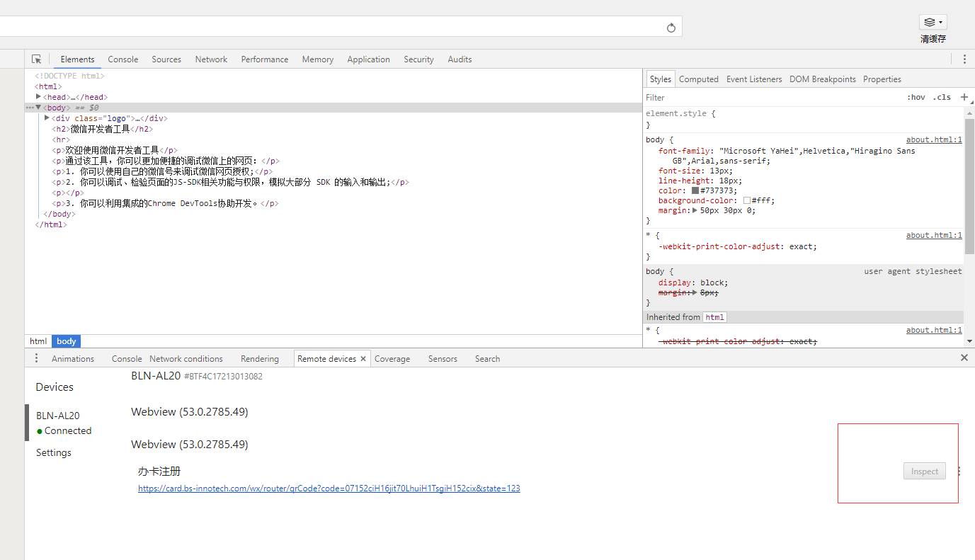
Task: Close the Remote devices drawer tab
Action: pyautogui.click(x=363, y=359)
